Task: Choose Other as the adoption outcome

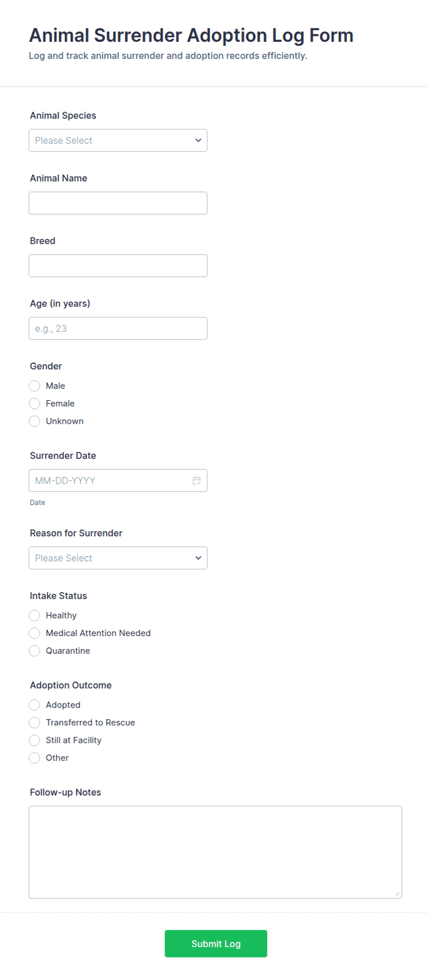Action: coord(34,758)
